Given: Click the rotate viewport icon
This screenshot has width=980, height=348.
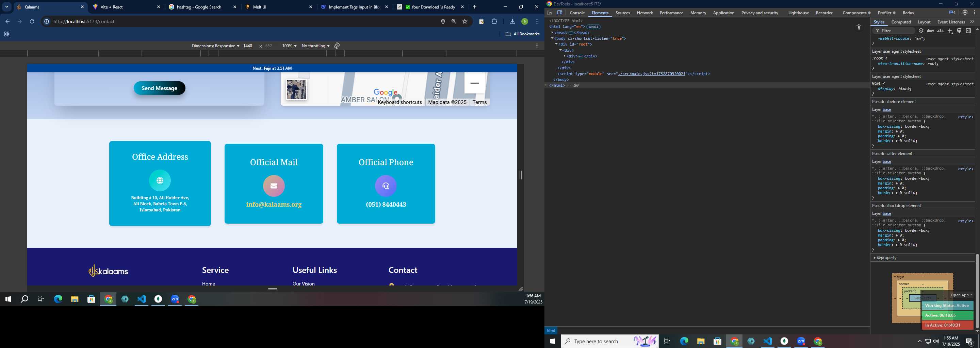Looking at the screenshot, I should [337, 46].
